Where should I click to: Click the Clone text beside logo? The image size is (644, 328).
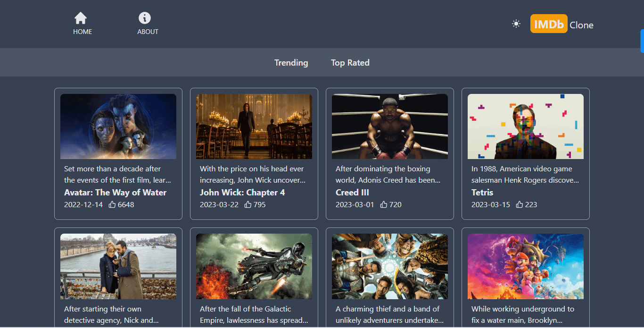click(x=582, y=25)
